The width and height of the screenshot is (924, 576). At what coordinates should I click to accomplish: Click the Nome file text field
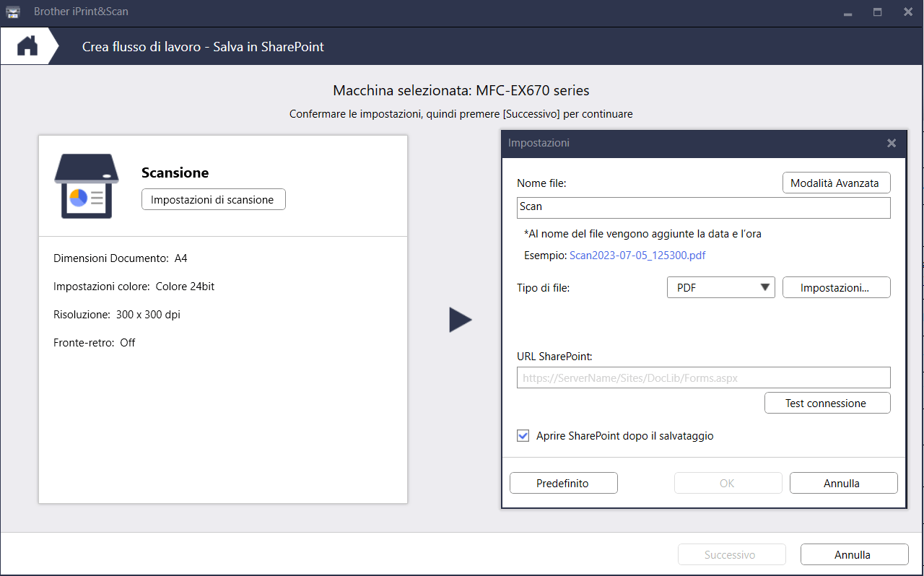(703, 207)
